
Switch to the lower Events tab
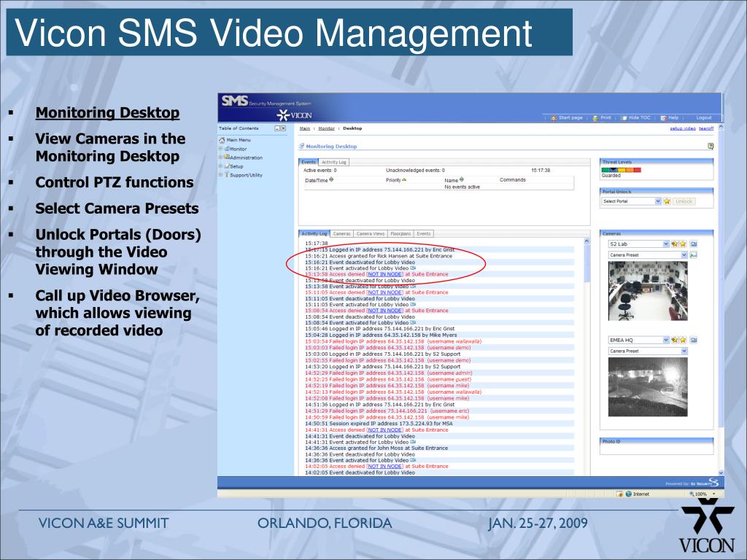[x=424, y=234]
